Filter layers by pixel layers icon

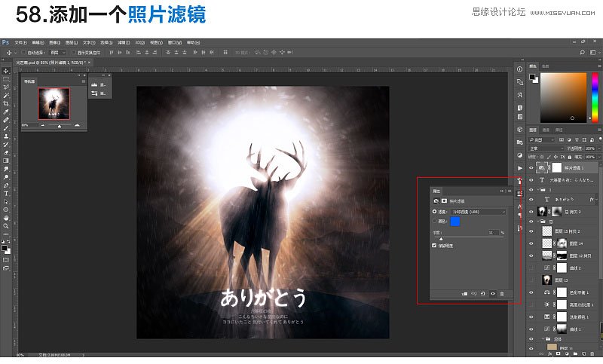(562, 139)
